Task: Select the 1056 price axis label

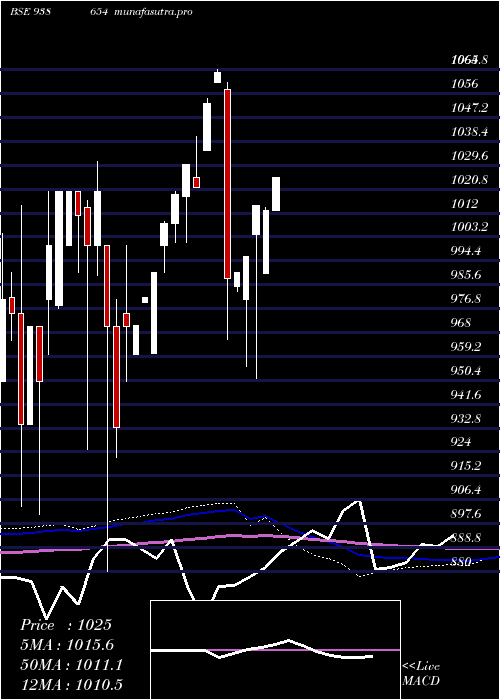Action: [x=464, y=84]
